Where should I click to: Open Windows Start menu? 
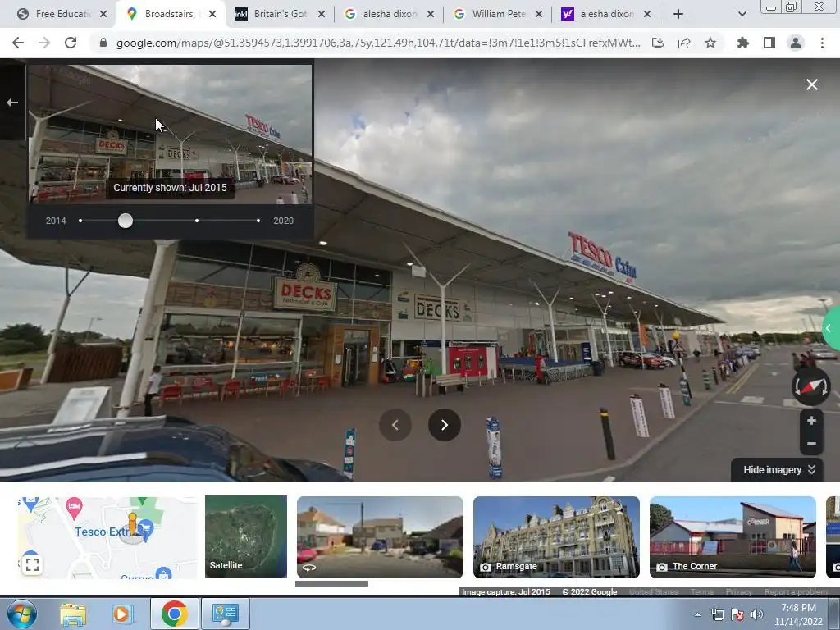pyautogui.click(x=22, y=614)
